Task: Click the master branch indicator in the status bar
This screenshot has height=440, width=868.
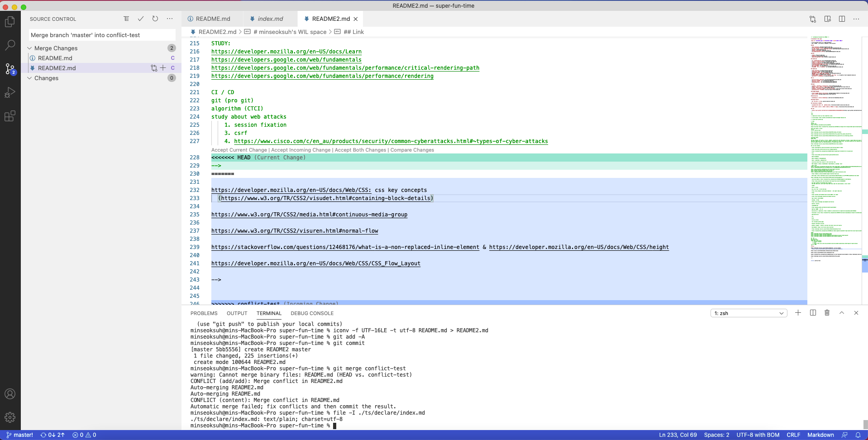Action: pyautogui.click(x=20, y=435)
